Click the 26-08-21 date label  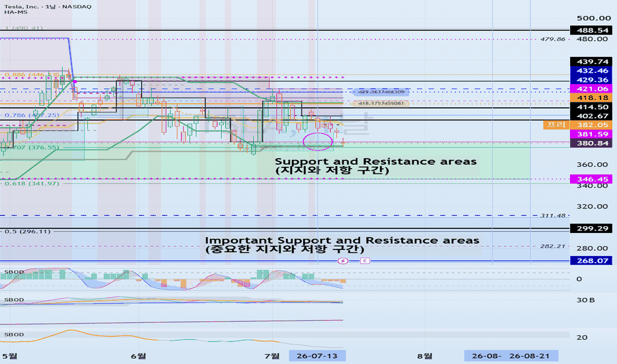pyautogui.click(x=530, y=356)
